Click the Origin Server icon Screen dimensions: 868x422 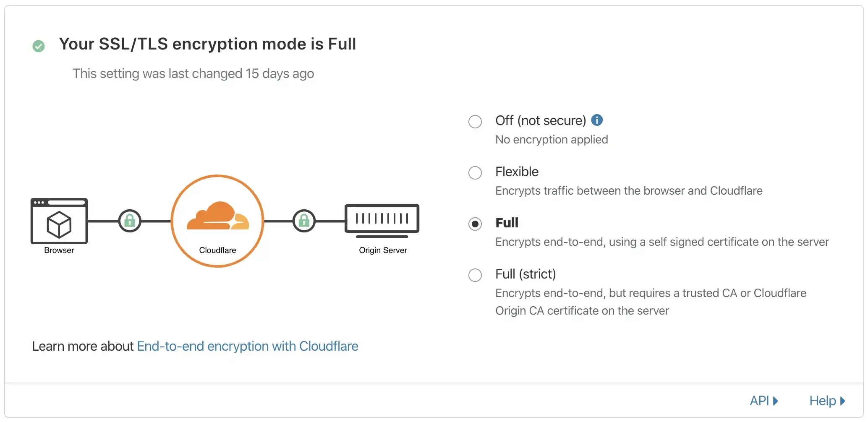[x=382, y=221]
